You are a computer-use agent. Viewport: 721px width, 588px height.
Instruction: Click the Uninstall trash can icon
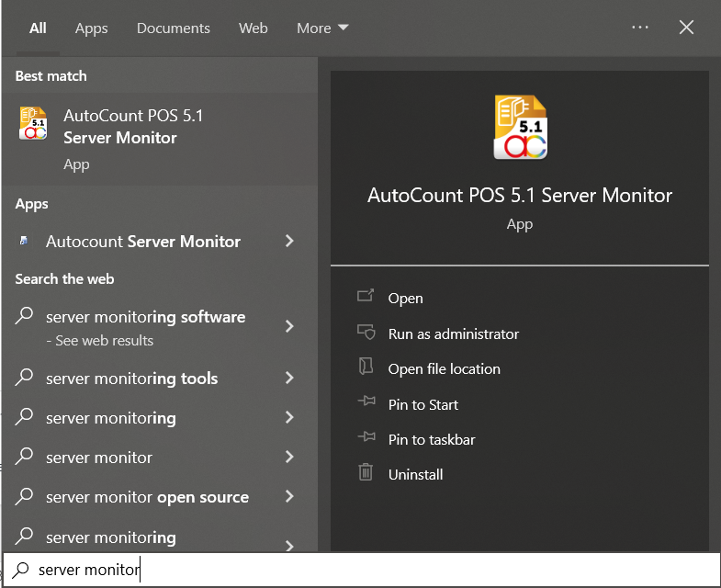pos(366,473)
